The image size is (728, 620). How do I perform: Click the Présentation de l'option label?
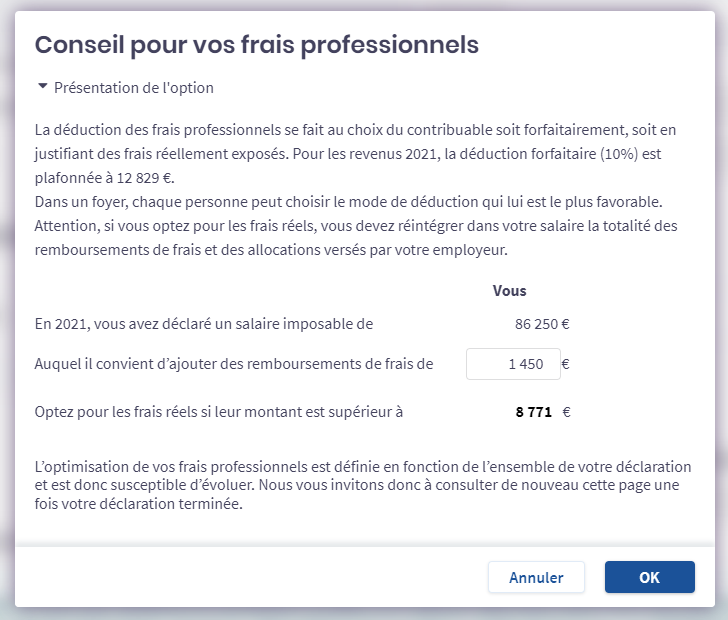point(133,88)
